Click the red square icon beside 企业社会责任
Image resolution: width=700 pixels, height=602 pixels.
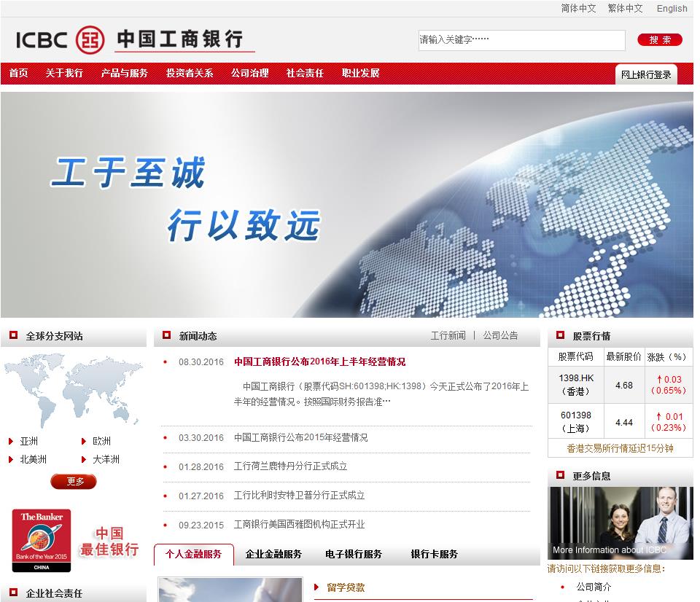13,593
